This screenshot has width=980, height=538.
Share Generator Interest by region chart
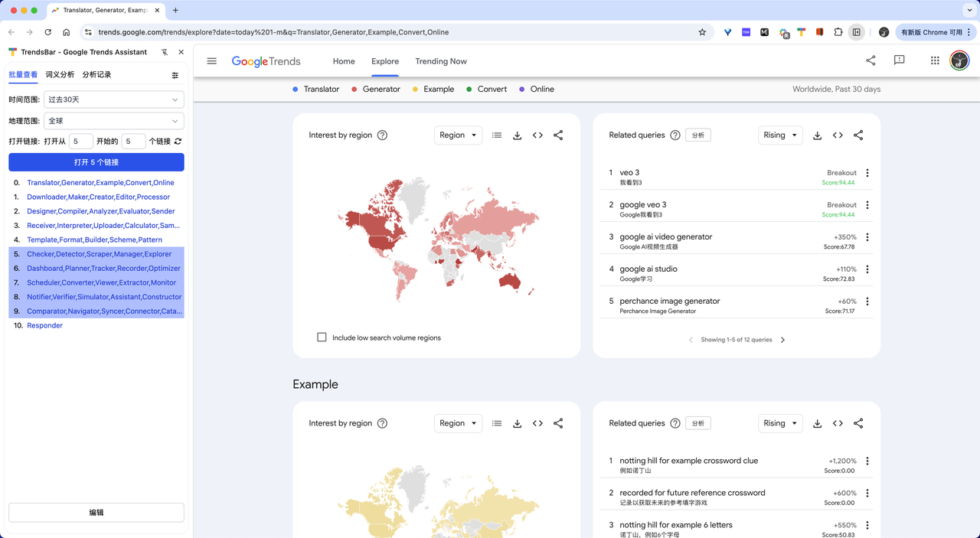point(558,135)
